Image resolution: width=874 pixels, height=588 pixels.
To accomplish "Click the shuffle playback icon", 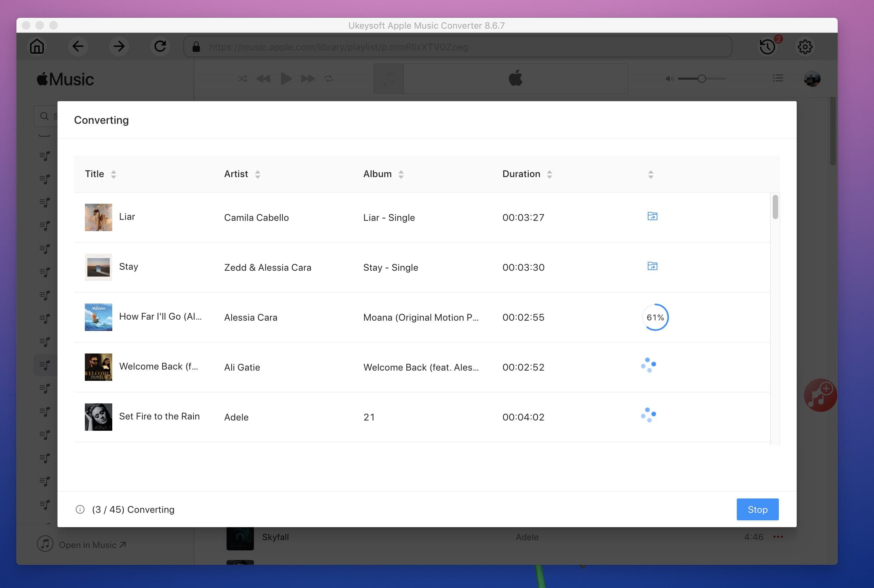I will point(242,78).
